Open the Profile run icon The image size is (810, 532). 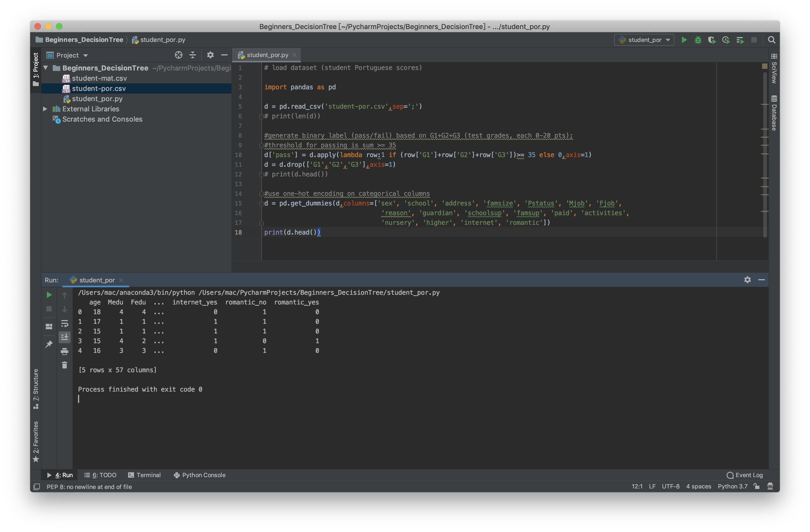coord(726,40)
